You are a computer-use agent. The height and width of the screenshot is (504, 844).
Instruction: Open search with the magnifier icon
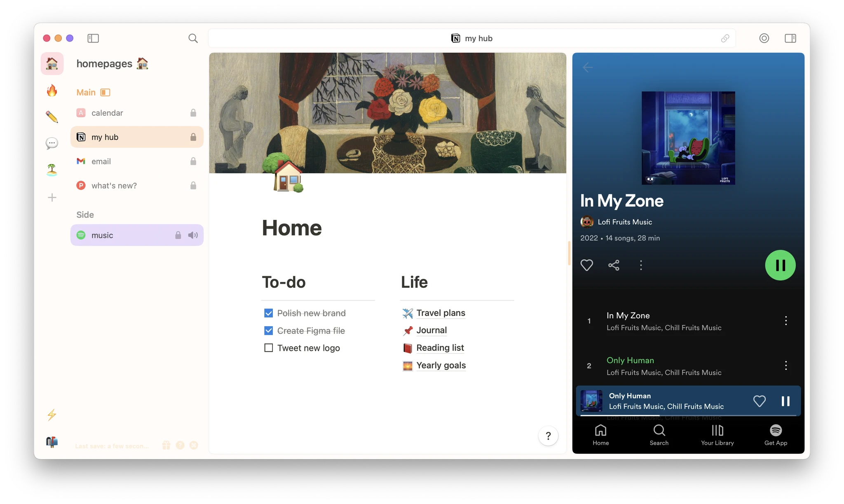pos(193,38)
